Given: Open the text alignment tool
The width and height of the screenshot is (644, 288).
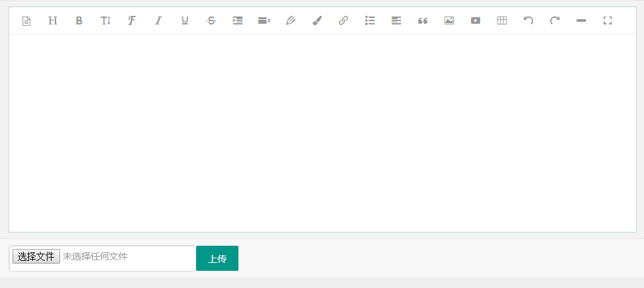Looking at the screenshot, I should pos(396,20).
